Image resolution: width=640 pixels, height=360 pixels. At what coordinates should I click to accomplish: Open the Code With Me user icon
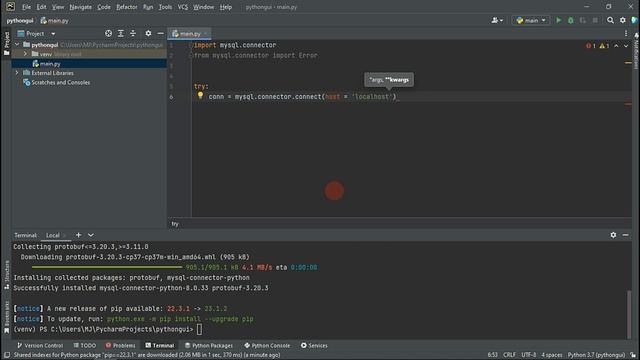click(497, 20)
